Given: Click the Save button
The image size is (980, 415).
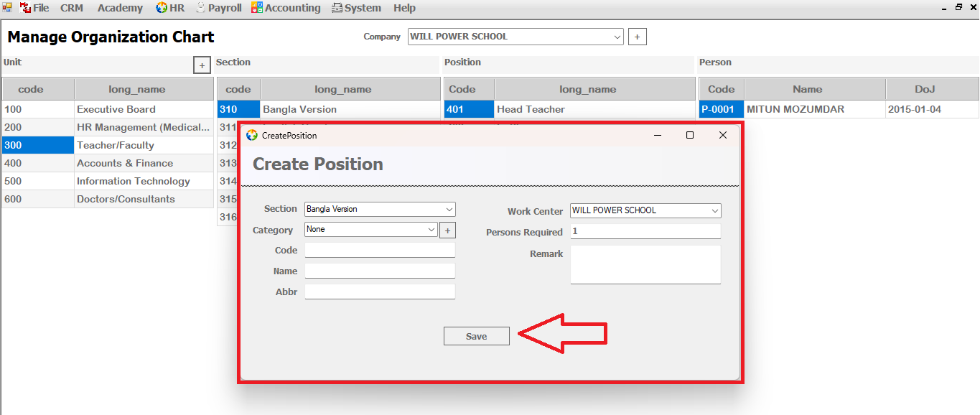Looking at the screenshot, I should pyautogui.click(x=477, y=336).
